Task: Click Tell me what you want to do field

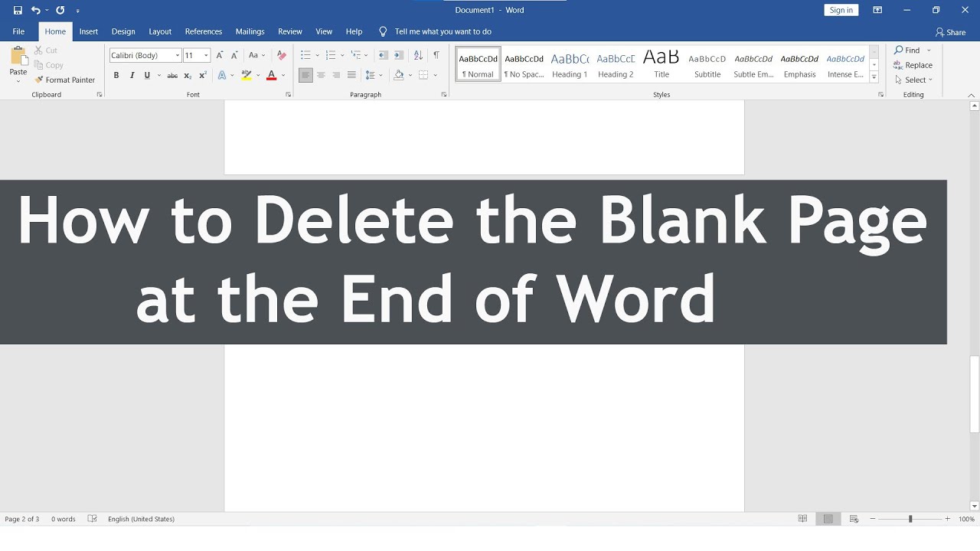Action: coord(436,31)
